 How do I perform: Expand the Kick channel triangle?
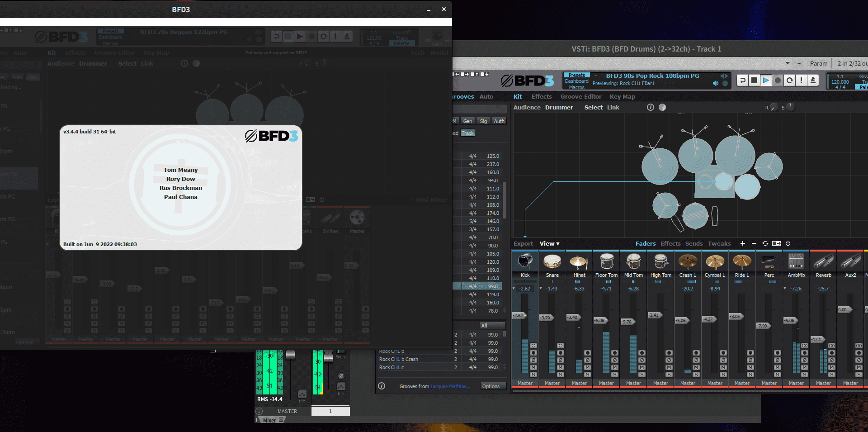[514, 288]
